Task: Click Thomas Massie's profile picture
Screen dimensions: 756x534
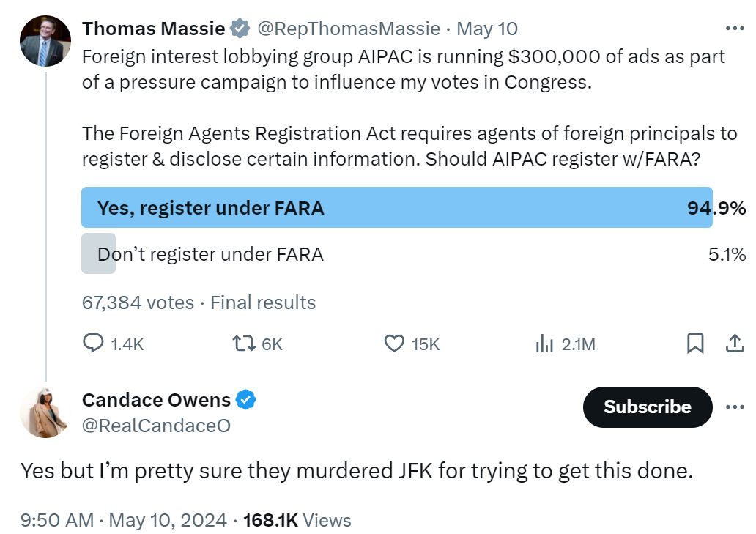Action: (x=45, y=41)
